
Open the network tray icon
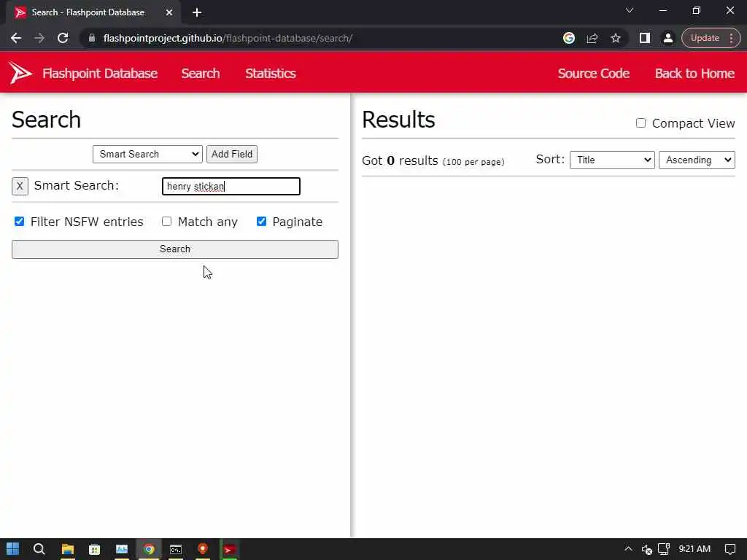pyautogui.click(x=664, y=549)
